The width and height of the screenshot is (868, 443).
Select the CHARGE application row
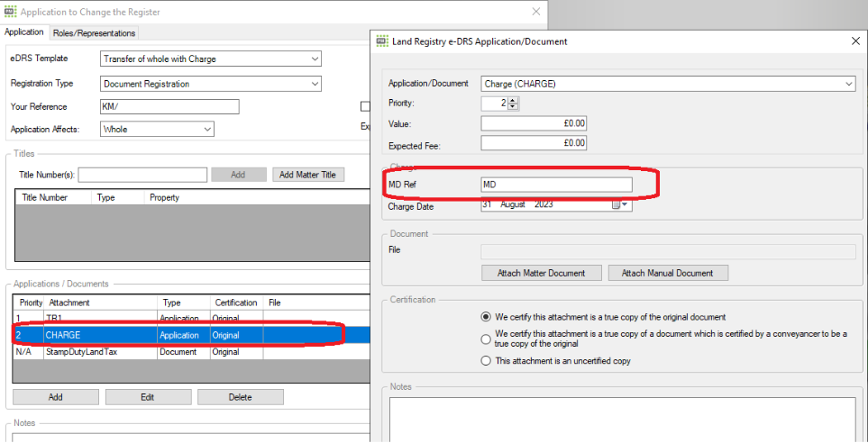pyautogui.click(x=190, y=335)
